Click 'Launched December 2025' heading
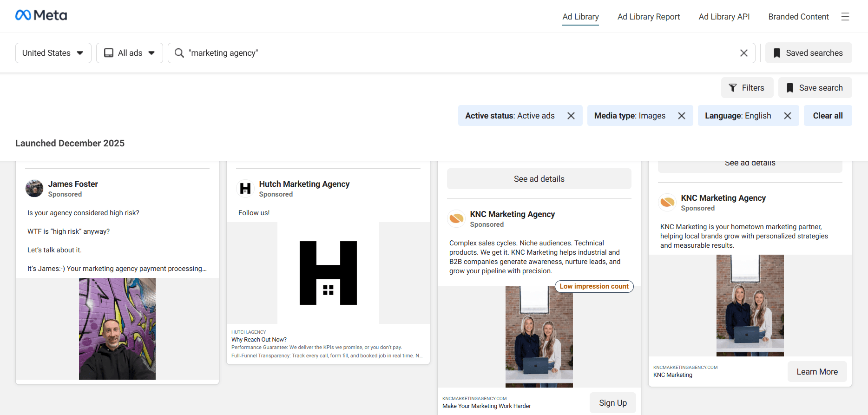 (70, 143)
